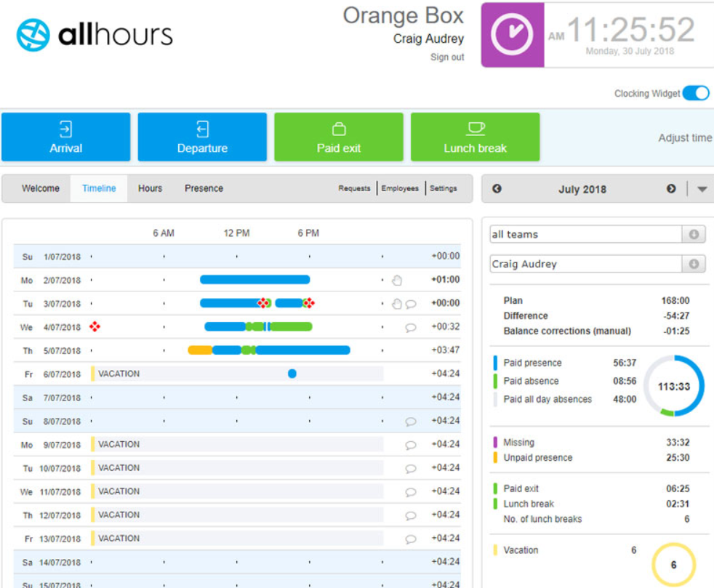Click the hand icon on 3/07/2018 row
714x588 pixels.
click(397, 304)
